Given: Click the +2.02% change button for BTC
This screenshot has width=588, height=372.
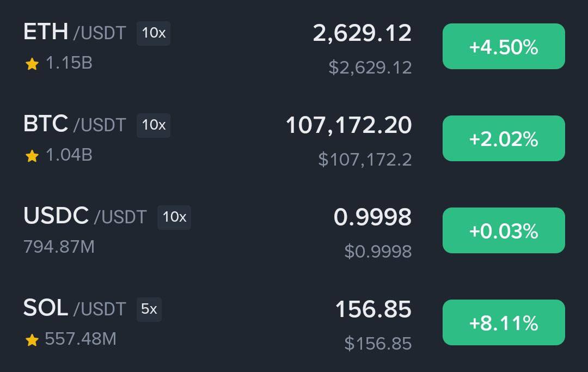Looking at the screenshot, I should point(504,138).
